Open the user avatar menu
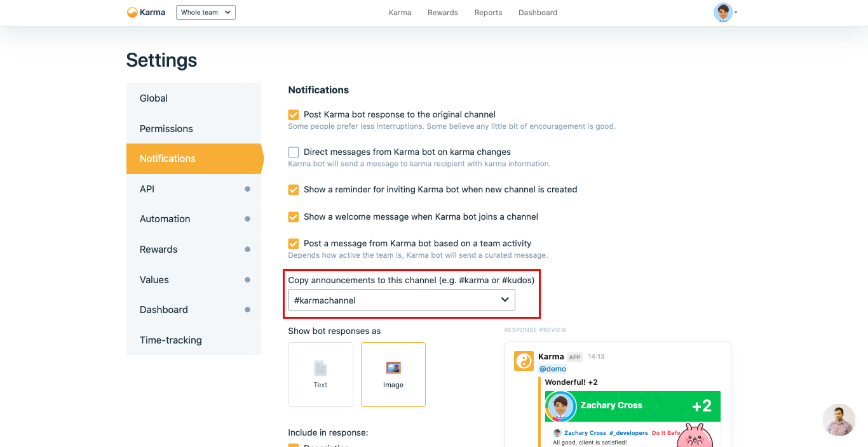Viewport: 868px width, 447px height. 723,12
